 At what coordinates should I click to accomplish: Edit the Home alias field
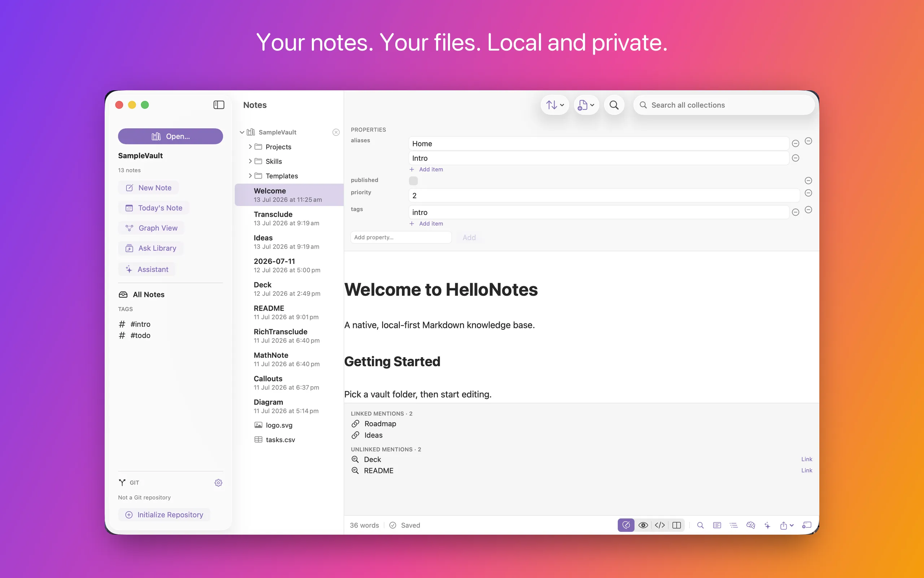point(599,144)
